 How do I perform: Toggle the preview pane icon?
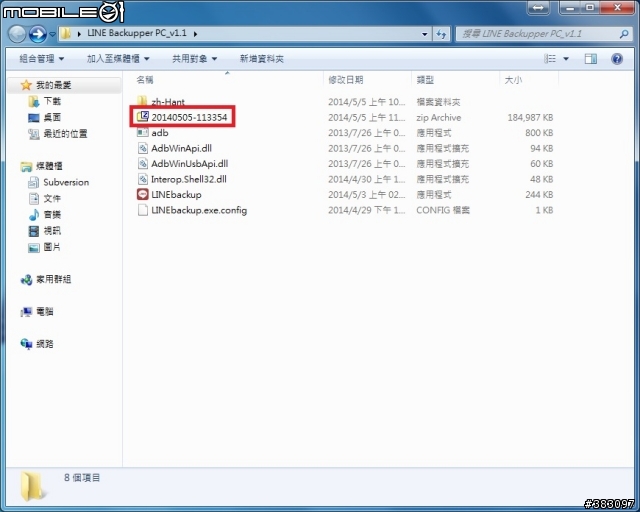pos(590,59)
